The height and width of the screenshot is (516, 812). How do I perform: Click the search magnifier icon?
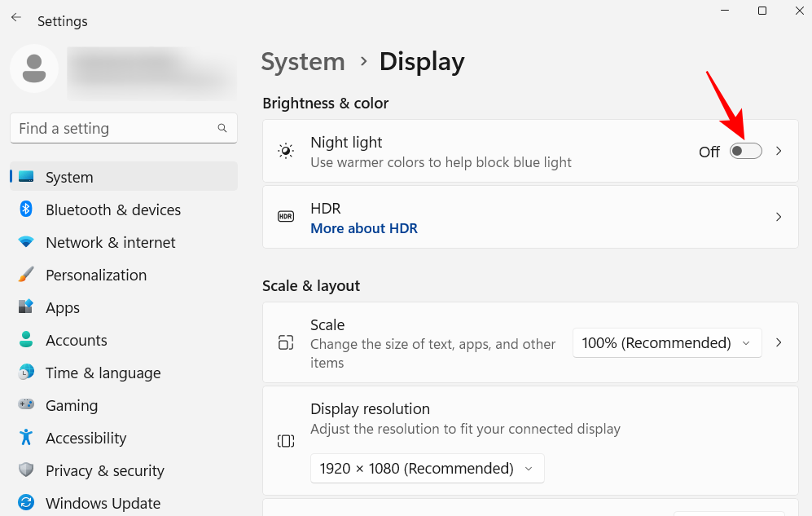pyautogui.click(x=222, y=128)
